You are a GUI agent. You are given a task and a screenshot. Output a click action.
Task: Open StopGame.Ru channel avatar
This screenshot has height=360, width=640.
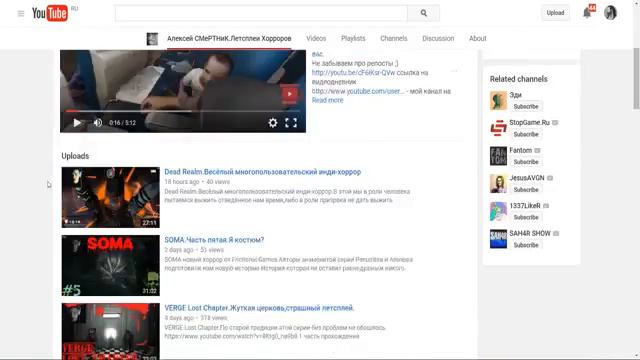(498, 128)
